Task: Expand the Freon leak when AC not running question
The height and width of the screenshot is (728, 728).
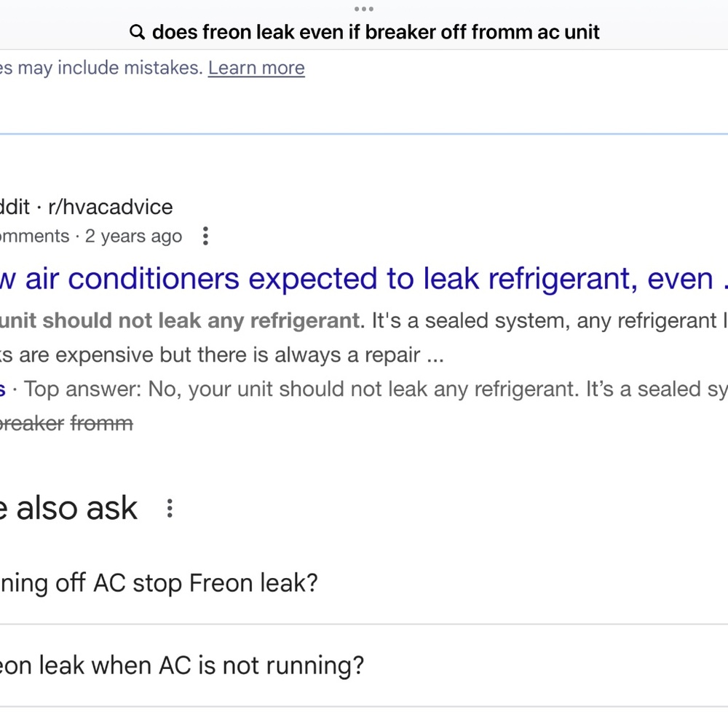Action: [x=182, y=665]
